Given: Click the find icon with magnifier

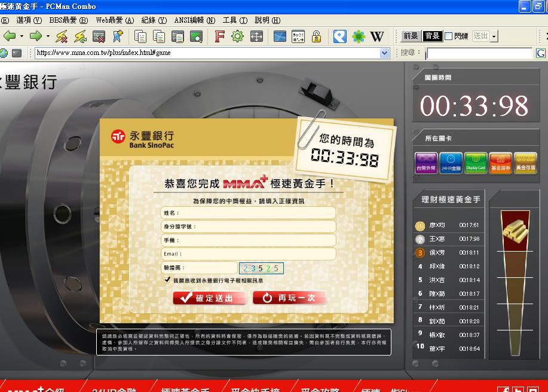Looking at the screenshot, I should (x=196, y=36).
